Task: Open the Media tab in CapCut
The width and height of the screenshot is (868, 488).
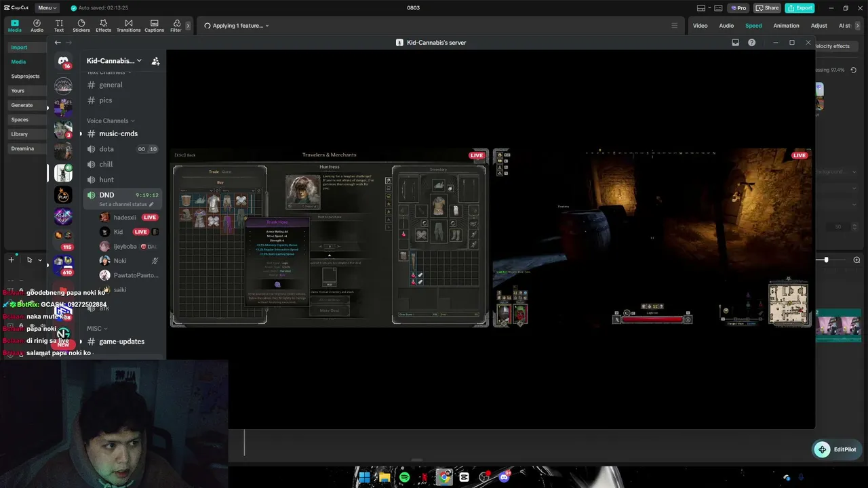Action: point(15,26)
